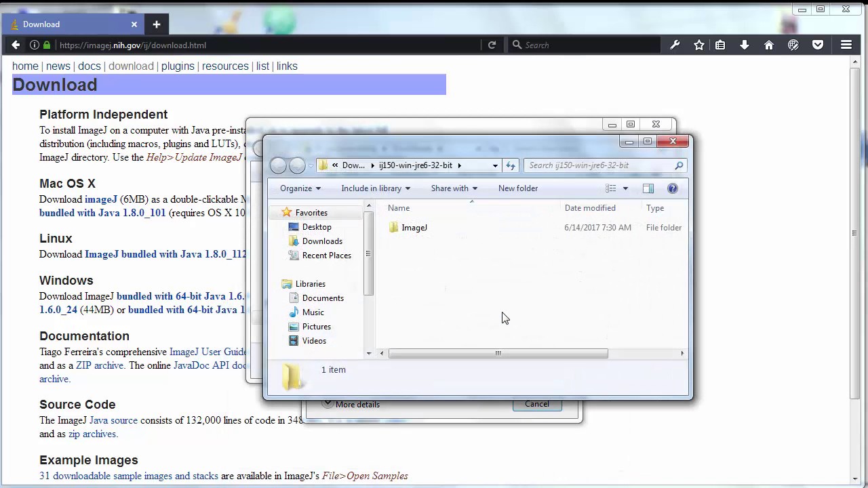868x488 pixels.
Task: Select Desktop in Favorites
Action: click(x=317, y=227)
